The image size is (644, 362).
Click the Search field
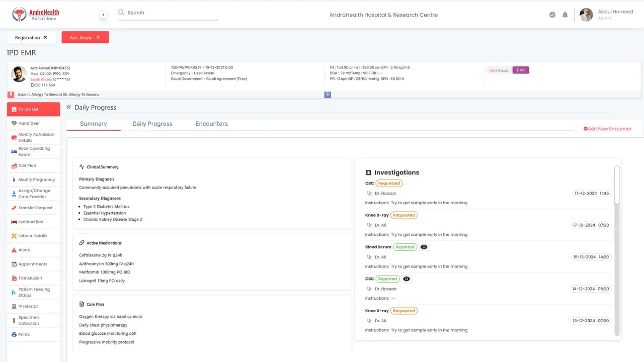pos(168,13)
